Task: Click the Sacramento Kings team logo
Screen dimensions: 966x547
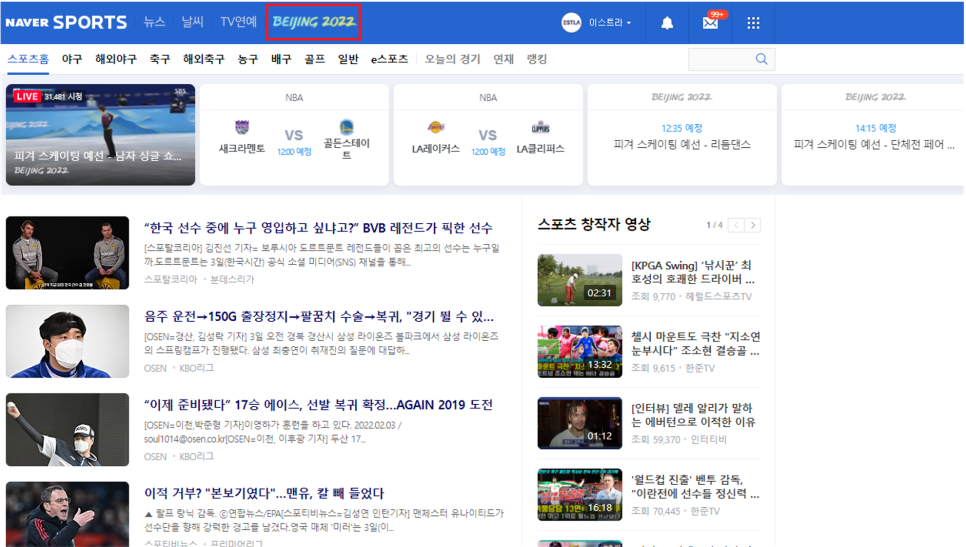Action: (242, 127)
